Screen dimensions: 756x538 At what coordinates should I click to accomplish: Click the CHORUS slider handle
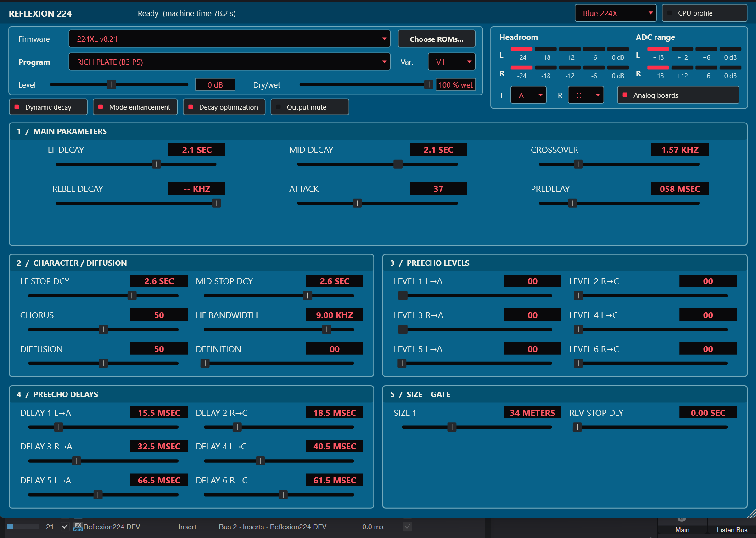click(103, 330)
